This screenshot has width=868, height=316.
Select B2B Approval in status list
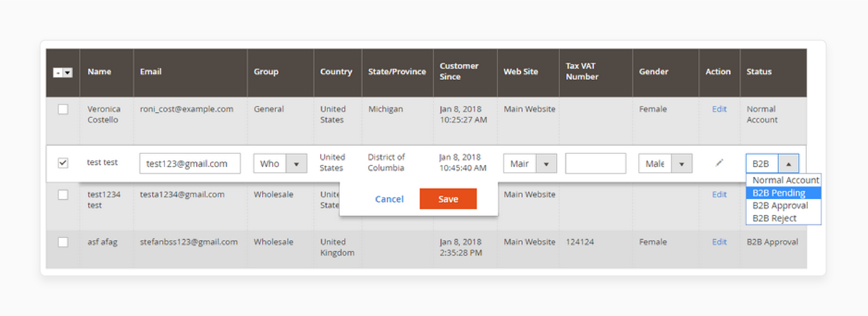click(x=784, y=205)
